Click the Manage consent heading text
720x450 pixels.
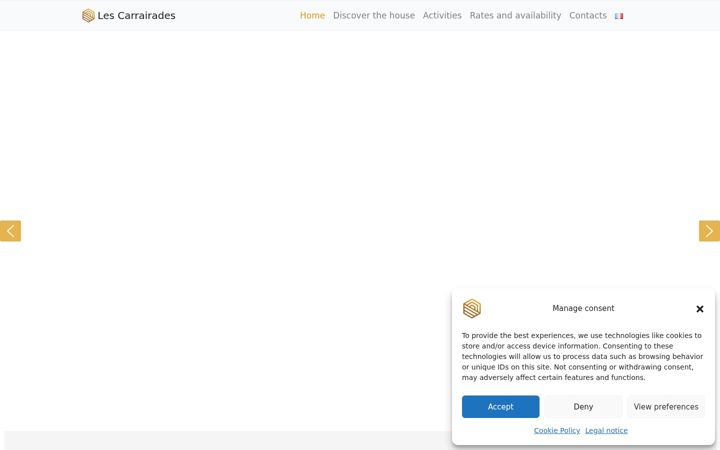(583, 309)
